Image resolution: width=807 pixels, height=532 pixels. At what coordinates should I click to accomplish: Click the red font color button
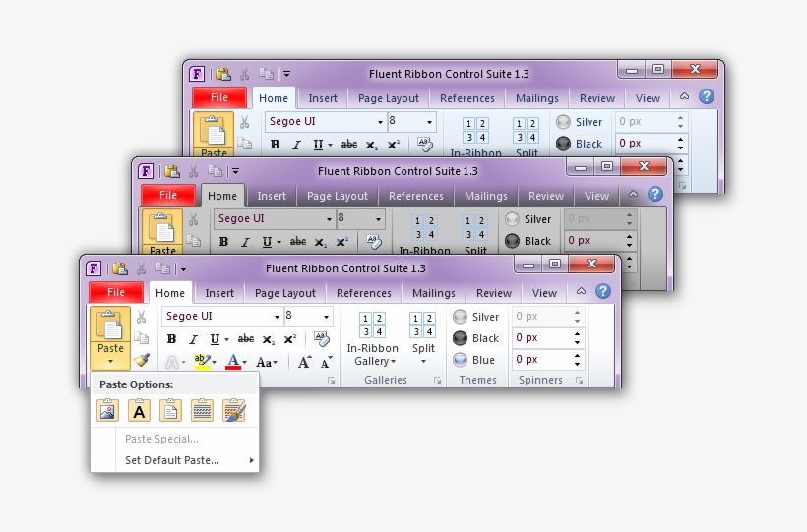point(233,362)
